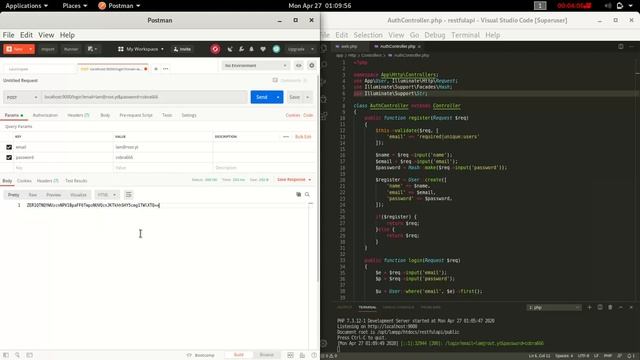Click the Upgrade button
The width and height of the screenshot is (640, 360).
(x=296, y=49)
